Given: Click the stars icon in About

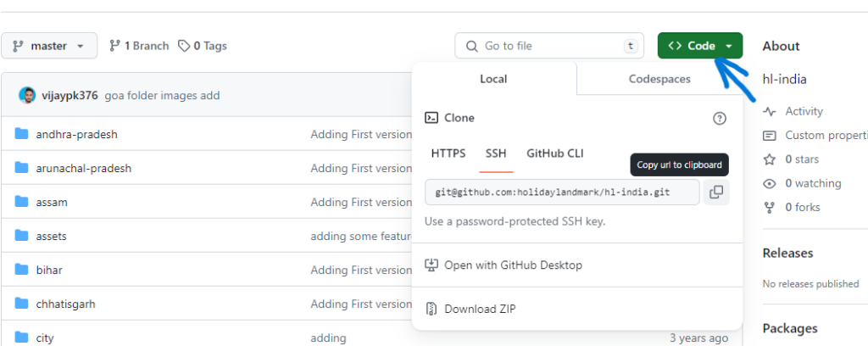Looking at the screenshot, I should pos(770,159).
